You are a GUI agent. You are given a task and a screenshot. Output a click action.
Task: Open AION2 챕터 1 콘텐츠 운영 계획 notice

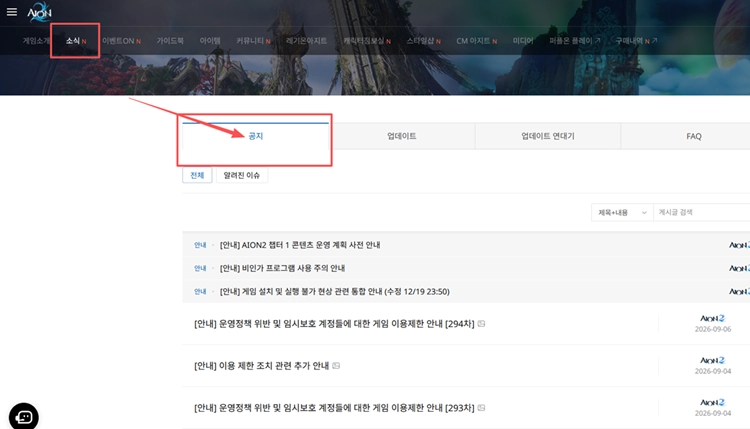pos(300,245)
